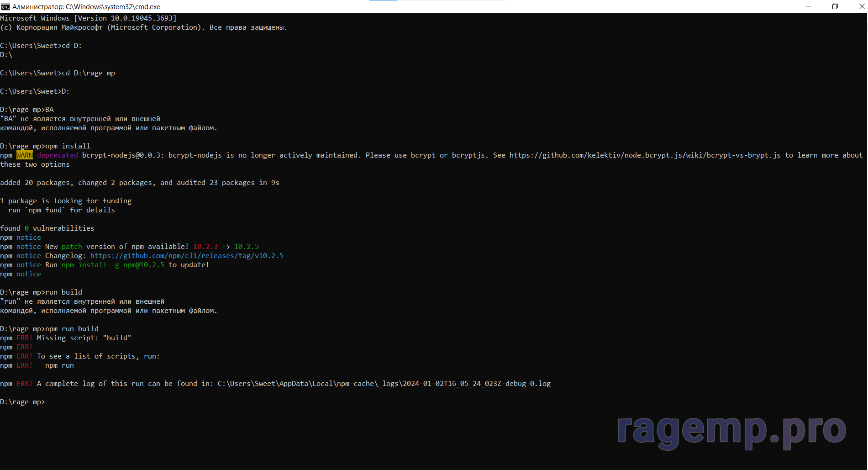Image resolution: width=868 pixels, height=470 pixels.
Task: Click the 'found 0 vulnerabilities' line
Action: pyautogui.click(x=47, y=228)
